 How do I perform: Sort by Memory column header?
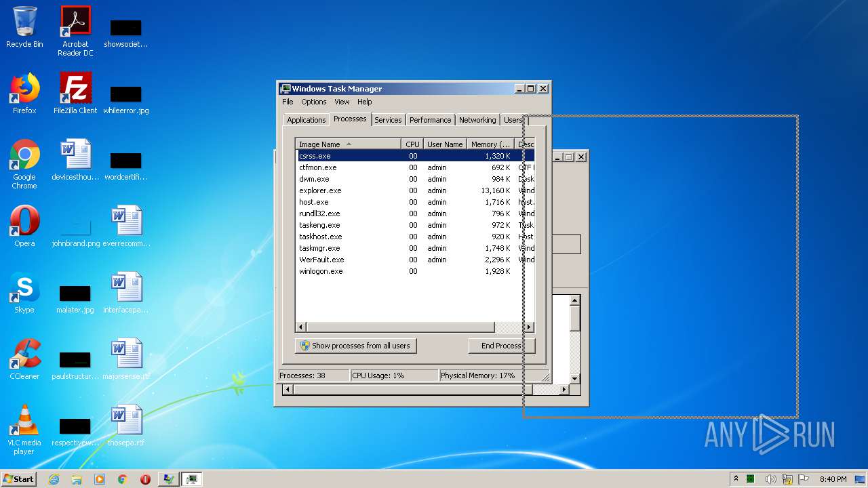(491, 144)
